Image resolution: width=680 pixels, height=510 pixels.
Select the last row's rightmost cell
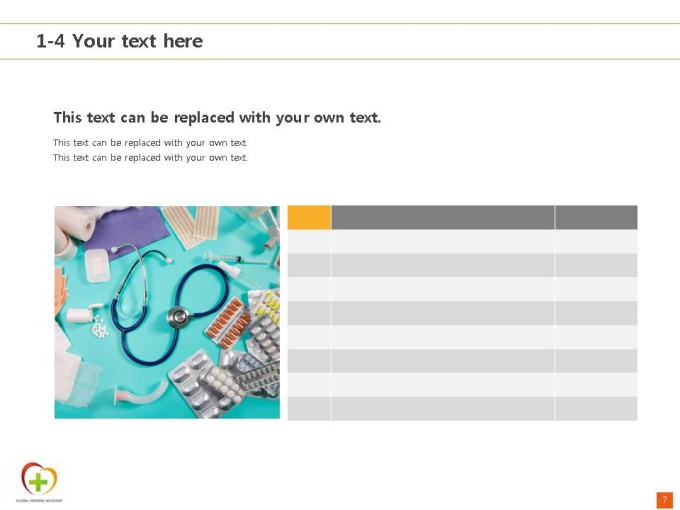(x=596, y=409)
